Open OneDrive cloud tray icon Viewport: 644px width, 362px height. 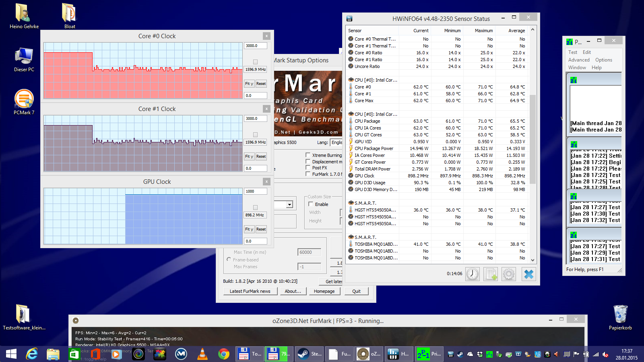(x=470, y=354)
